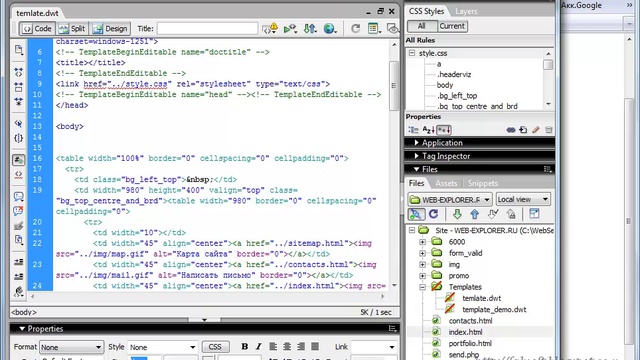Click the Align Center icon

[287, 347]
